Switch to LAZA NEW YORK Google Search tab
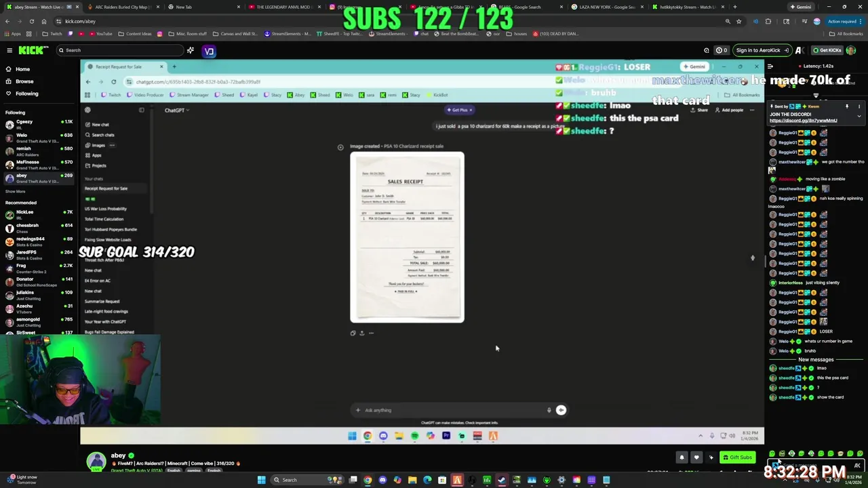 coord(607,7)
